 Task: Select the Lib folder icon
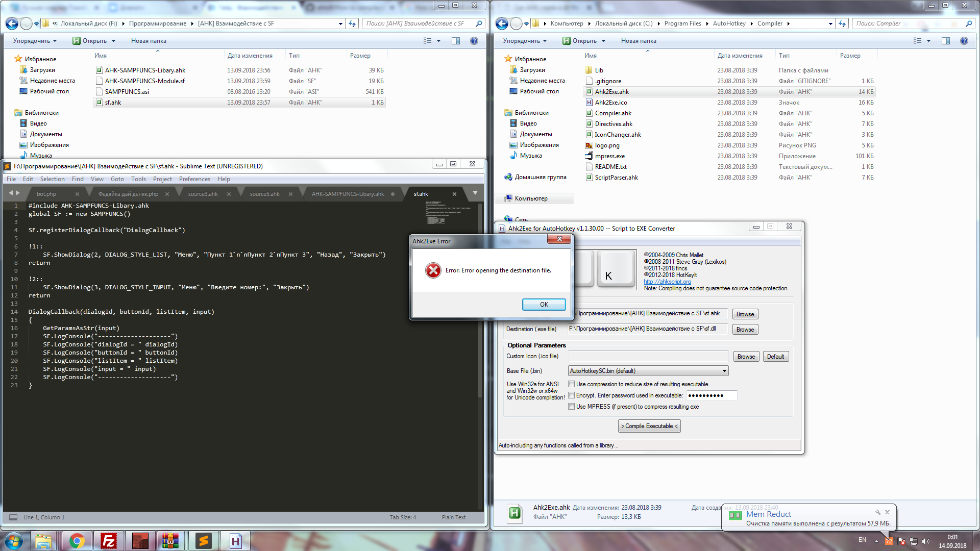[589, 70]
